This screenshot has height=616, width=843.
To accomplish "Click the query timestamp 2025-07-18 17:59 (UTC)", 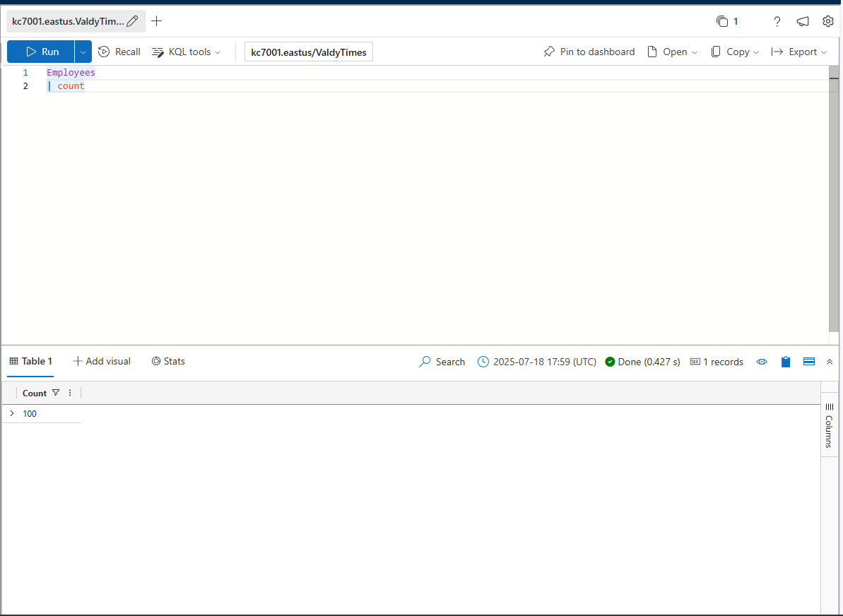I will (537, 362).
